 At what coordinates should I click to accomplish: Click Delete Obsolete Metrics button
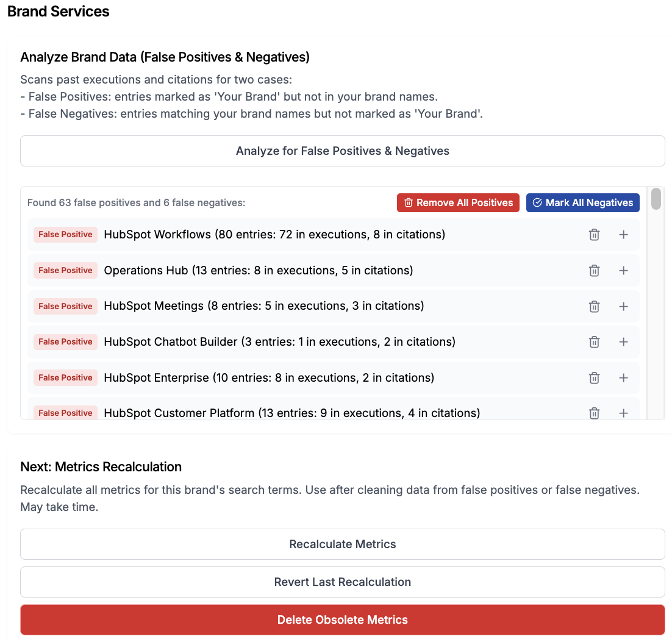tap(343, 619)
